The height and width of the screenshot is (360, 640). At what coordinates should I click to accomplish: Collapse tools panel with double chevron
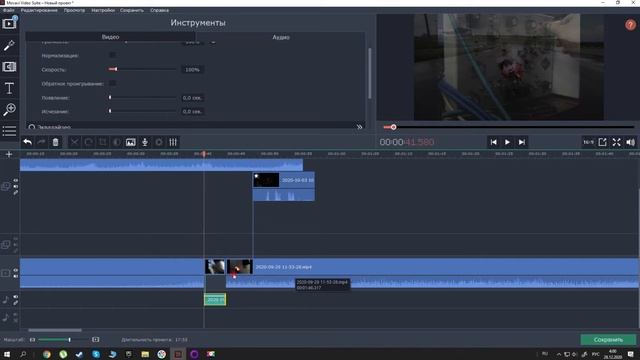[360, 127]
